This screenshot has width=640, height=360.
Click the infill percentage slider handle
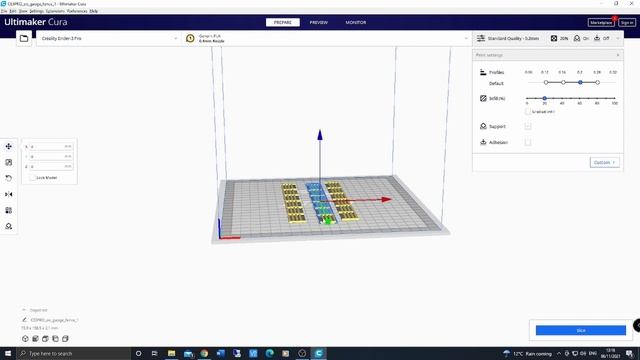[x=544, y=98]
